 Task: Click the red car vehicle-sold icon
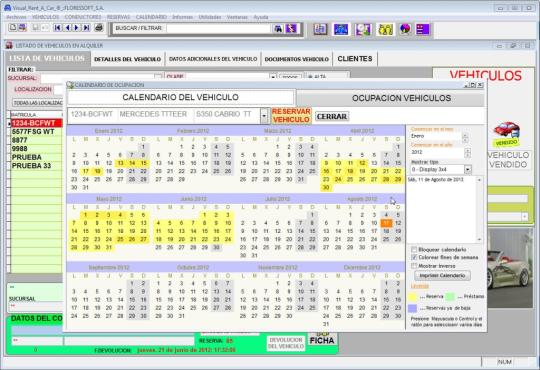pyautogui.click(x=506, y=133)
